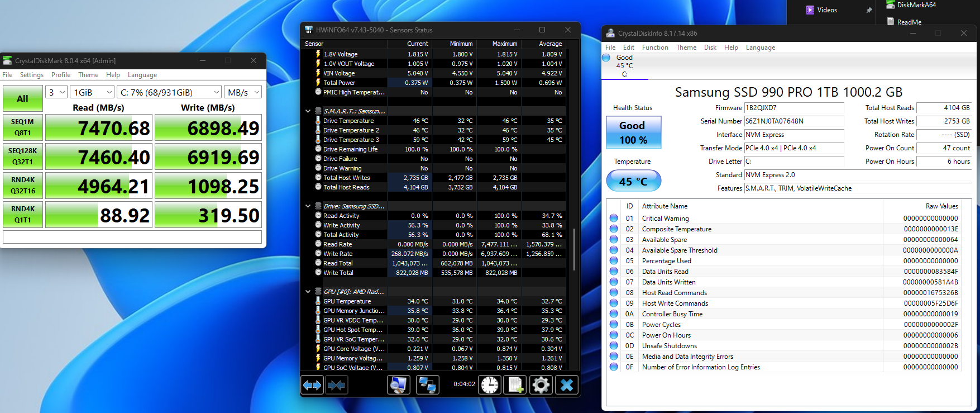Open the test count dropdown showing 3
The width and height of the screenshot is (980, 413).
tap(57, 92)
